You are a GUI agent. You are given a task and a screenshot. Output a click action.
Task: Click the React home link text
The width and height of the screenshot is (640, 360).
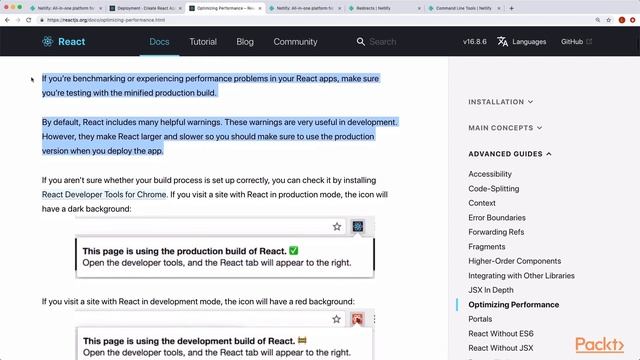click(71, 42)
